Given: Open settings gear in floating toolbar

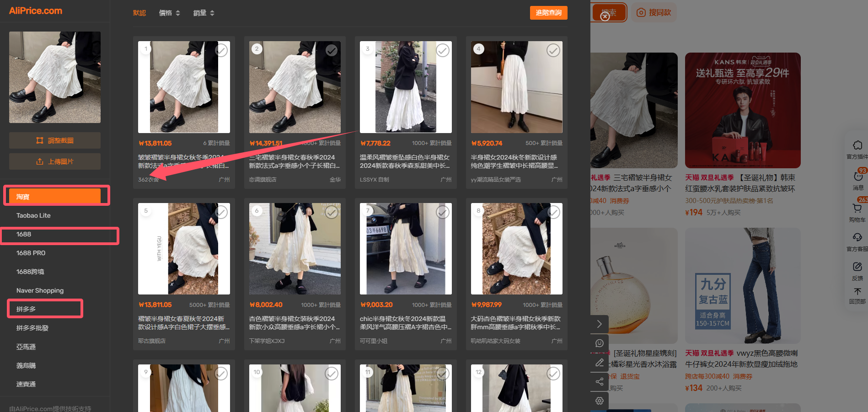Looking at the screenshot, I should coord(600,401).
